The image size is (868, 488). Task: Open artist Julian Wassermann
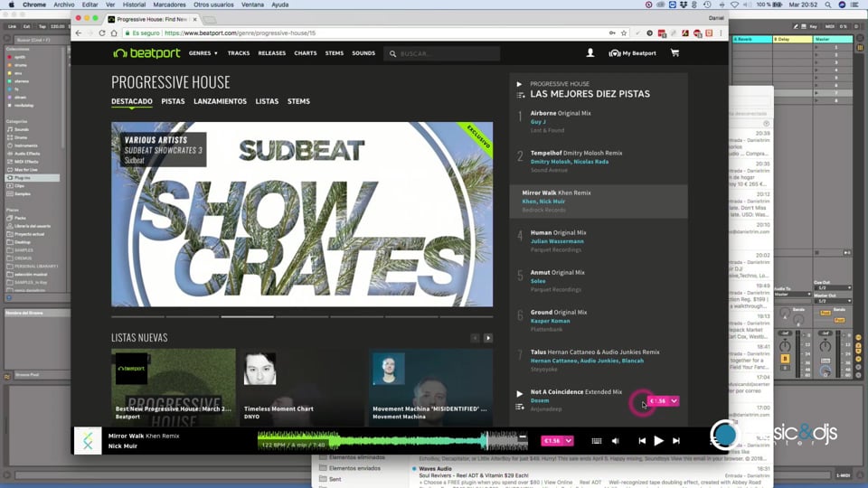557,241
